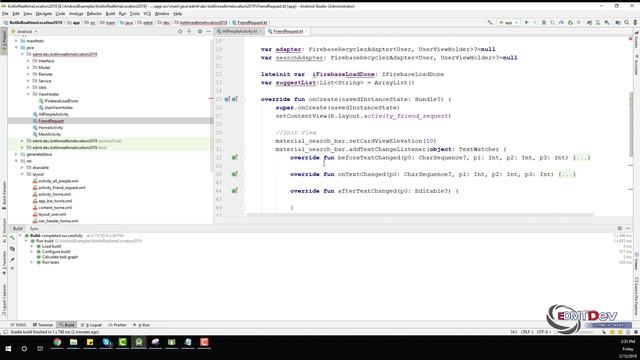Hide the Build tool window

(629, 228)
